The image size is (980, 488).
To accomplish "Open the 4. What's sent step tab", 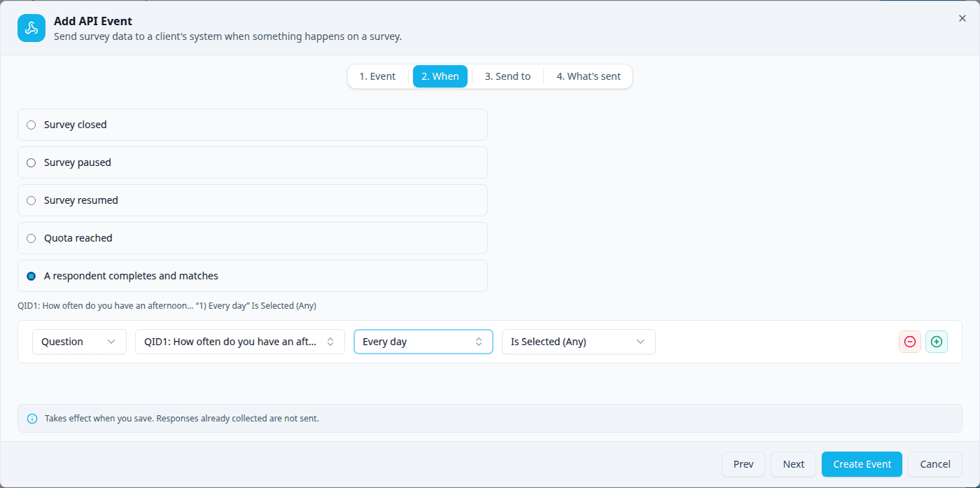I will (589, 76).
